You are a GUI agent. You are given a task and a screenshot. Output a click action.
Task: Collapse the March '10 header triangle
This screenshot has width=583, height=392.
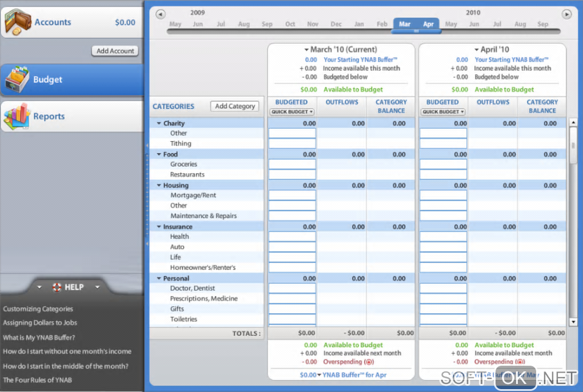point(306,49)
